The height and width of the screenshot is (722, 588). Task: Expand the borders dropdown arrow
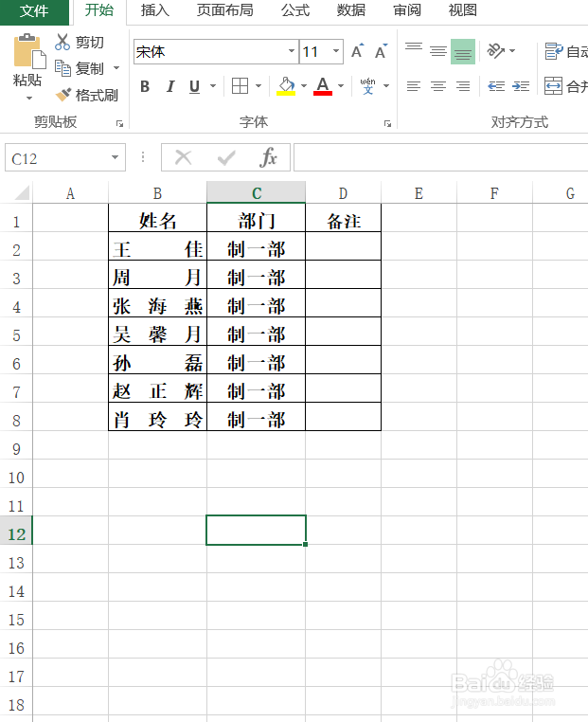[258, 86]
